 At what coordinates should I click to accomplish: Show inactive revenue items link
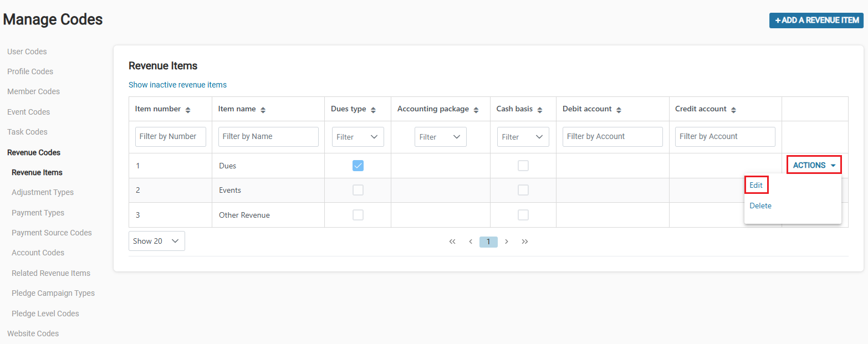click(177, 85)
